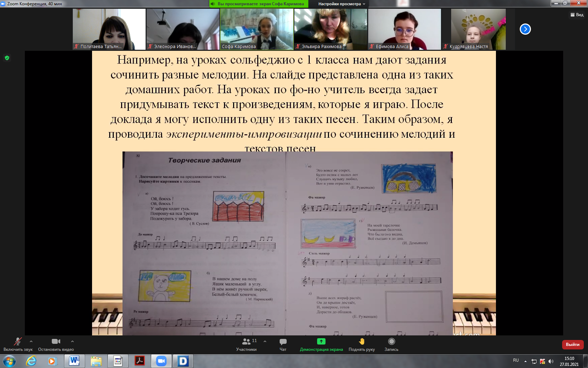Open Internet Explorer in the taskbar

(31, 361)
